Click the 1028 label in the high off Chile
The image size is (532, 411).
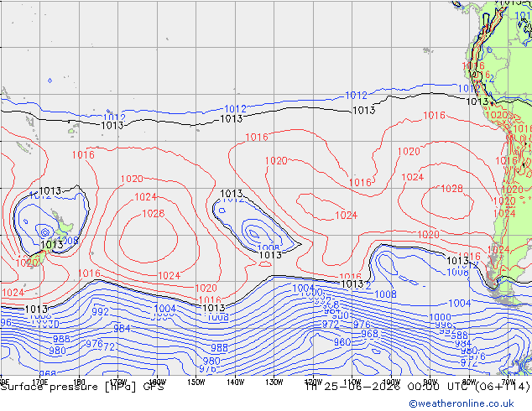pyautogui.click(x=451, y=189)
